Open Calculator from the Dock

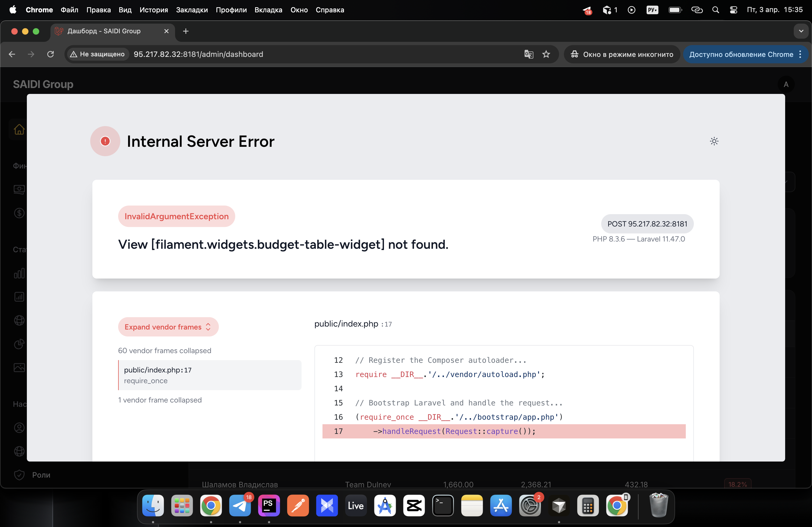click(588, 506)
